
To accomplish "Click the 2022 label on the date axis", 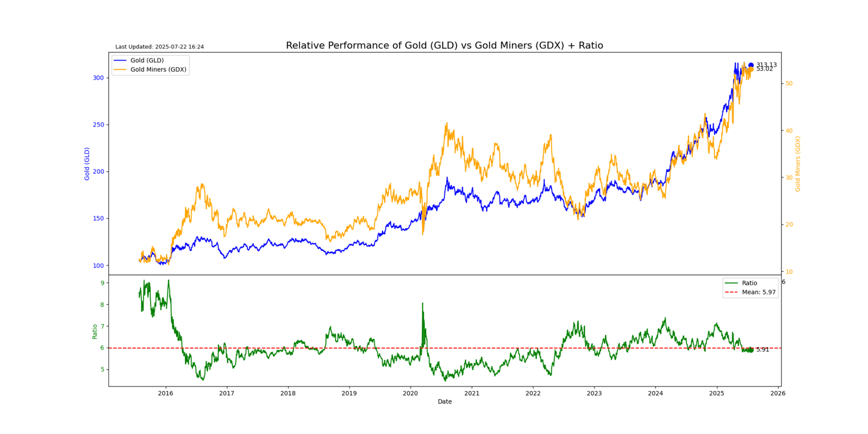I will coord(533,393).
